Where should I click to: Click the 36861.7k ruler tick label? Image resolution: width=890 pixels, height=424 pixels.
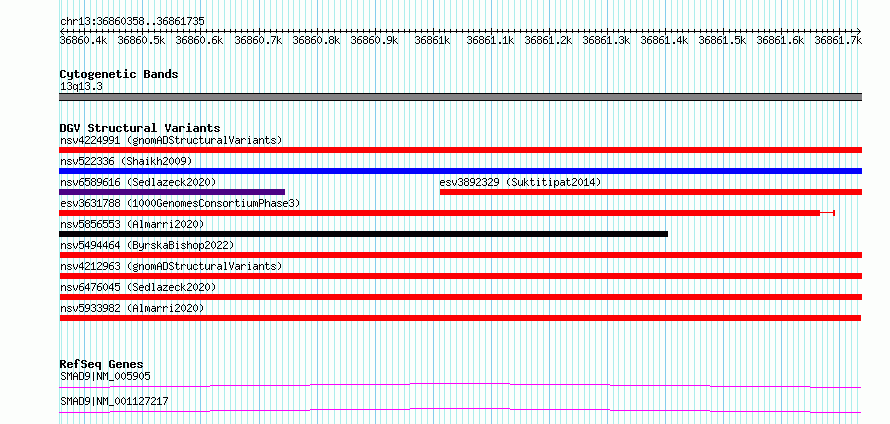pyautogui.click(x=838, y=40)
